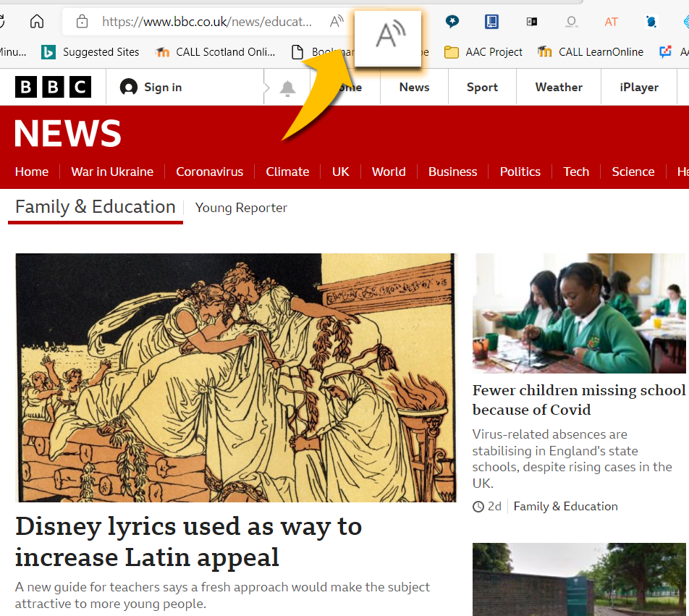Click the Sign in account icon

coord(128,87)
